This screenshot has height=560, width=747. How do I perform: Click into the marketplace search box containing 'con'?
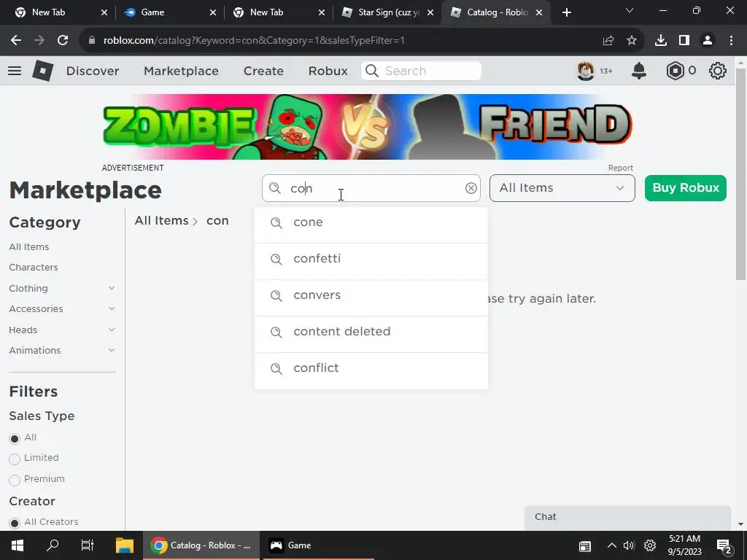pos(371,188)
